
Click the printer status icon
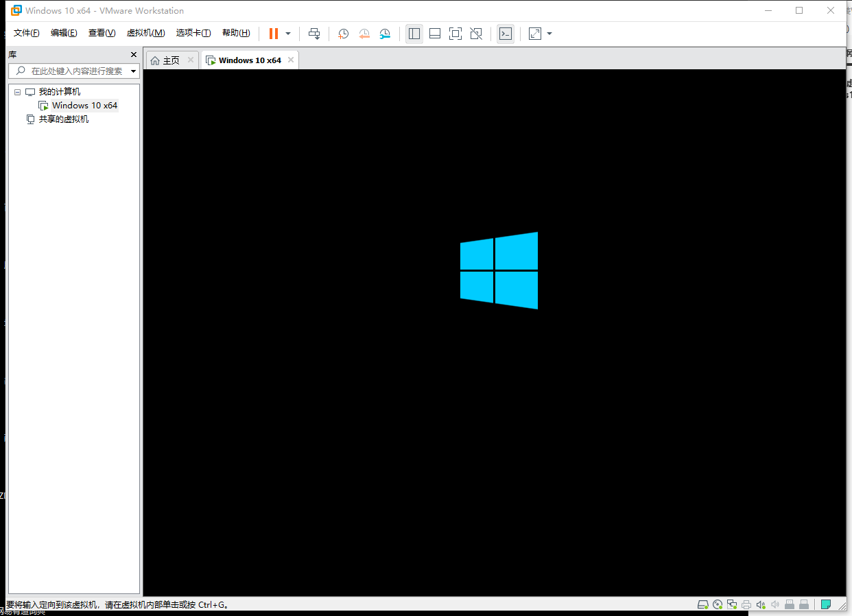click(746, 604)
